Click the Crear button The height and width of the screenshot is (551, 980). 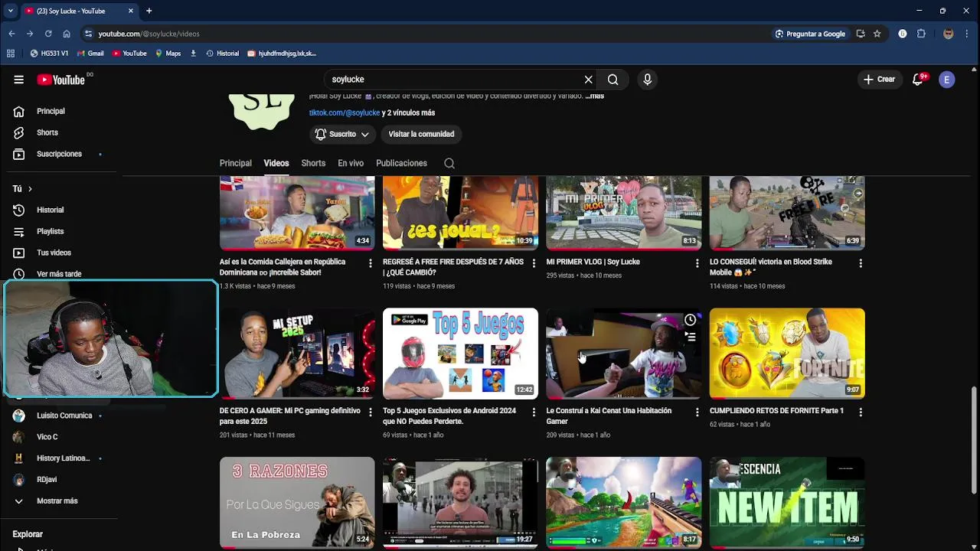click(879, 80)
